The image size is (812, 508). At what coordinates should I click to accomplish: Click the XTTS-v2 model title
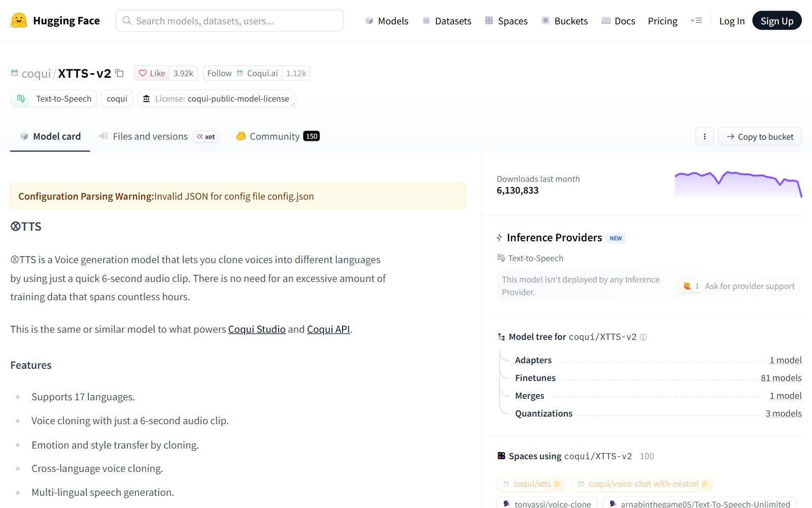tap(84, 74)
